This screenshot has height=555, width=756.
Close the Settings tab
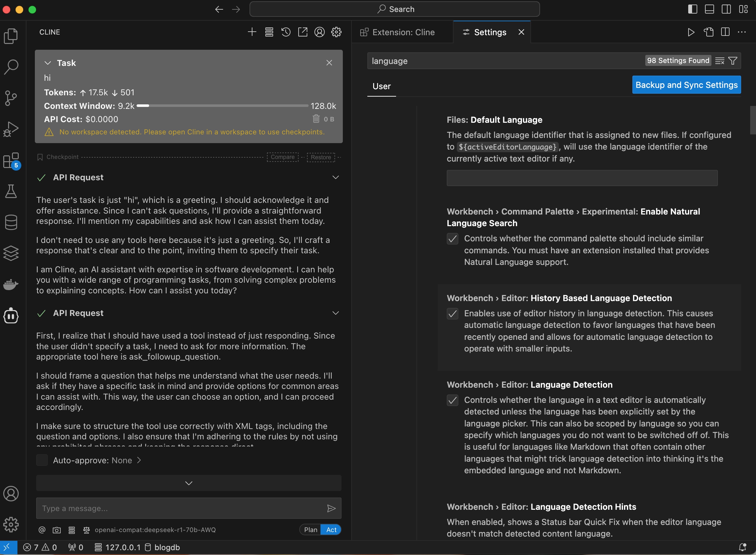point(521,32)
